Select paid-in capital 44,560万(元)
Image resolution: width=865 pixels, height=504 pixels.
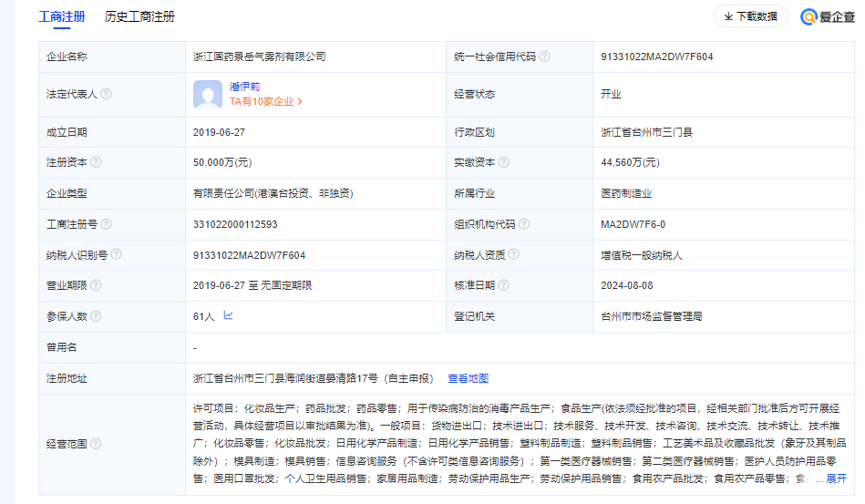coord(630,162)
